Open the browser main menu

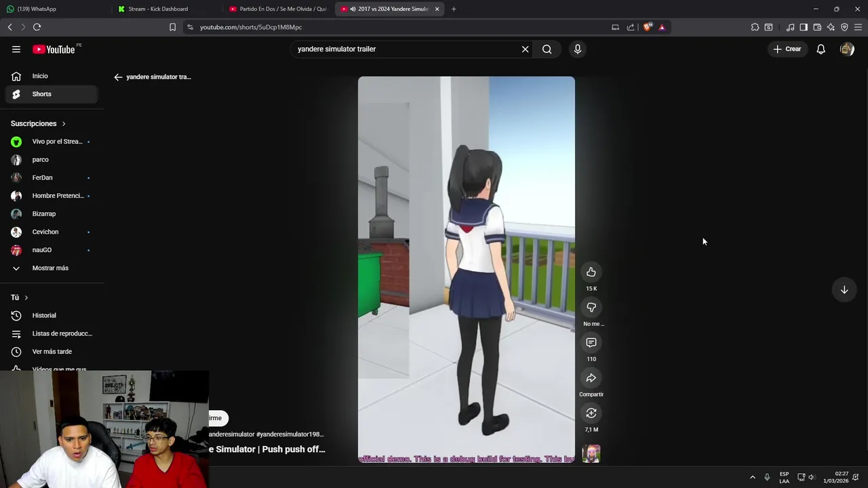coord(858,27)
